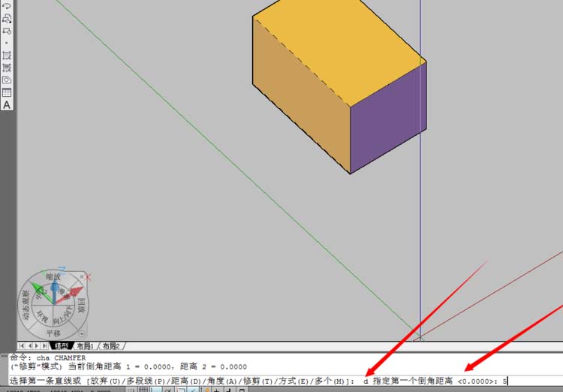Click the command line input after <0.0000>:

coord(506,381)
